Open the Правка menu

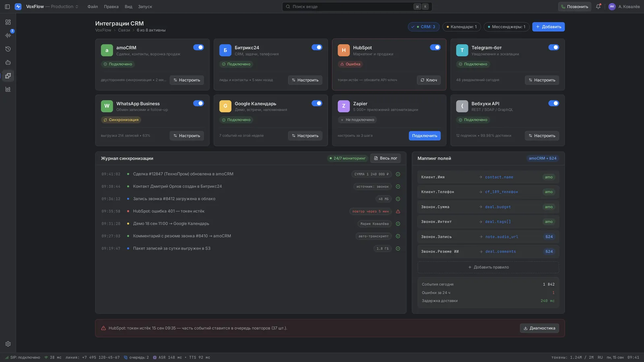(111, 6)
